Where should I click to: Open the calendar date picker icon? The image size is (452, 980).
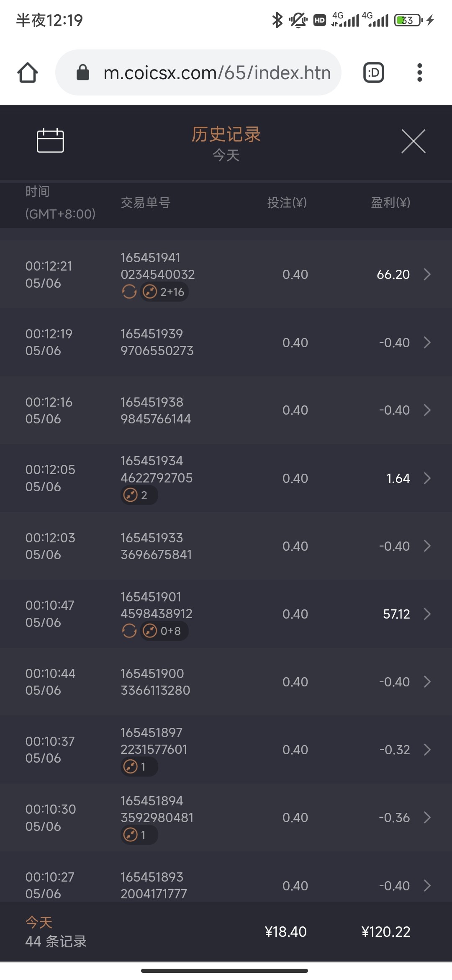(50, 141)
